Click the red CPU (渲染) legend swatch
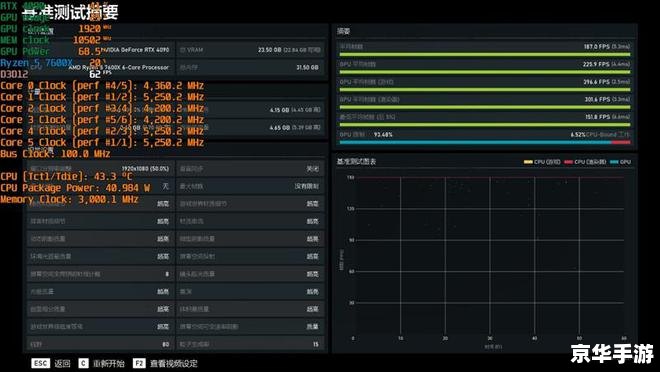 click(568, 162)
